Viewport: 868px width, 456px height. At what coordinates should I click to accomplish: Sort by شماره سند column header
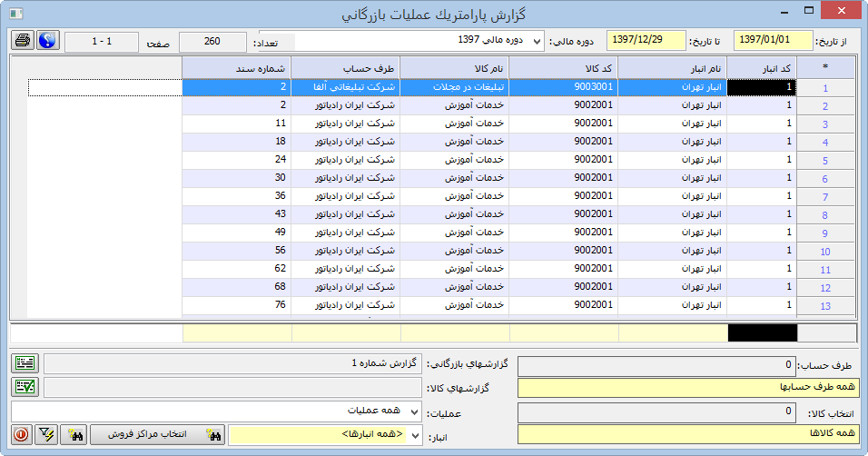pyautogui.click(x=236, y=67)
